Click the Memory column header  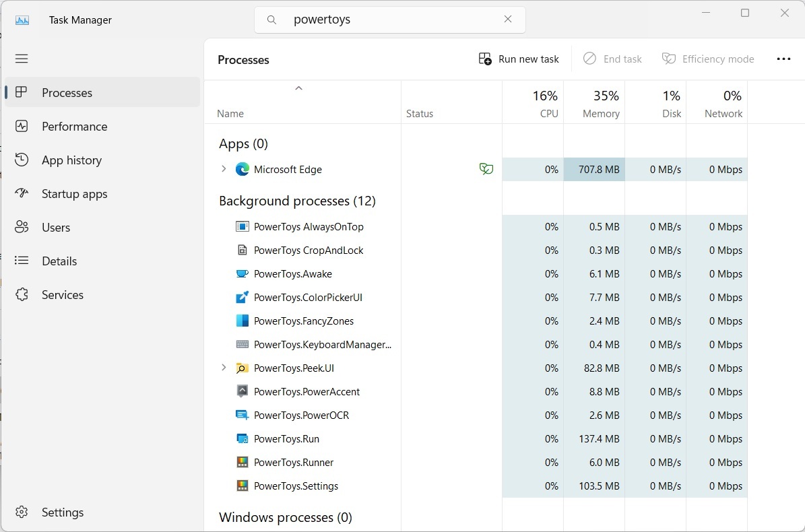coord(600,102)
